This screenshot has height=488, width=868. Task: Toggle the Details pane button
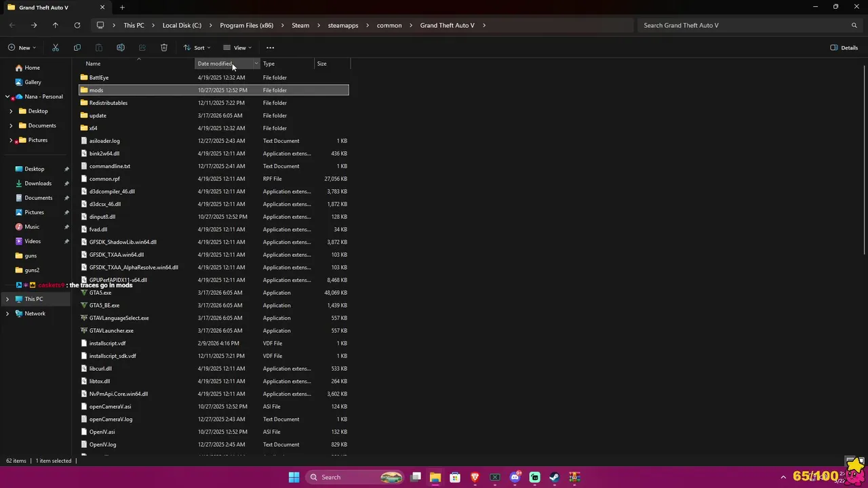(844, 47)
